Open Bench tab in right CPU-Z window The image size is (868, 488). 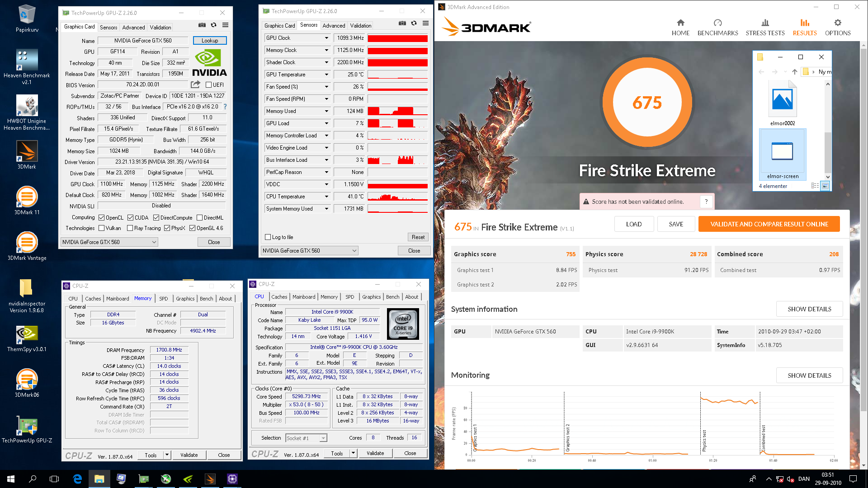click(392, 297)
